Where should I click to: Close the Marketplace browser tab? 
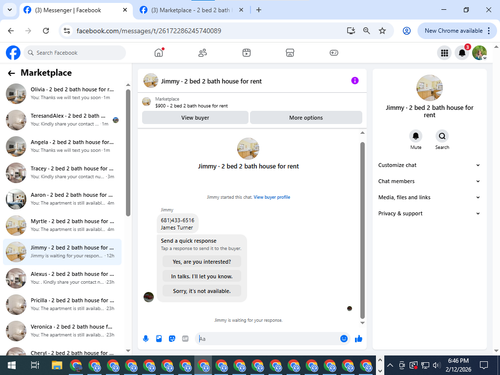[x=241, y=10]
